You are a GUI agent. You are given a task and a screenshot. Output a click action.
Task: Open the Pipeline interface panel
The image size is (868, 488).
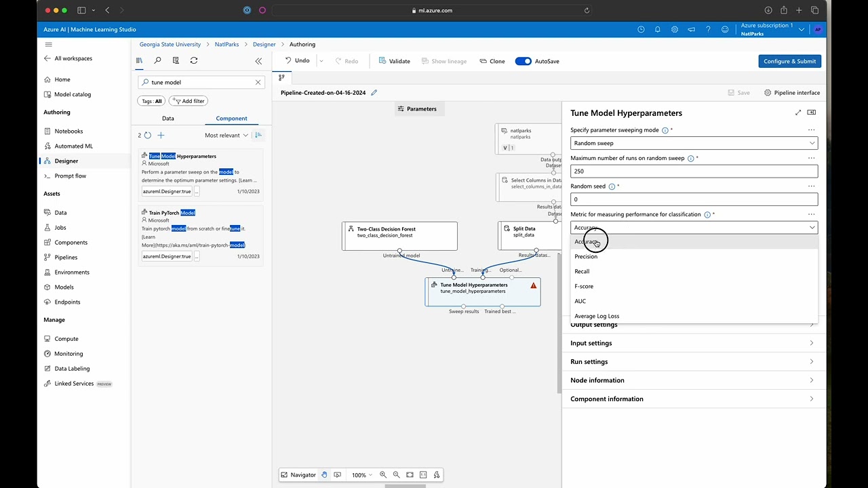click(x=792, y=93)
